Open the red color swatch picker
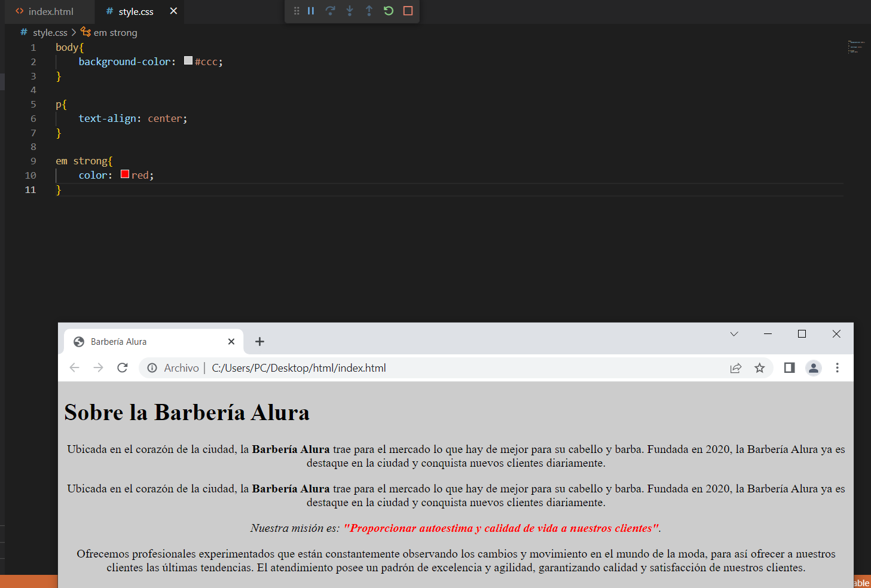This screenshot has height=588, width=871. [125, 174]
